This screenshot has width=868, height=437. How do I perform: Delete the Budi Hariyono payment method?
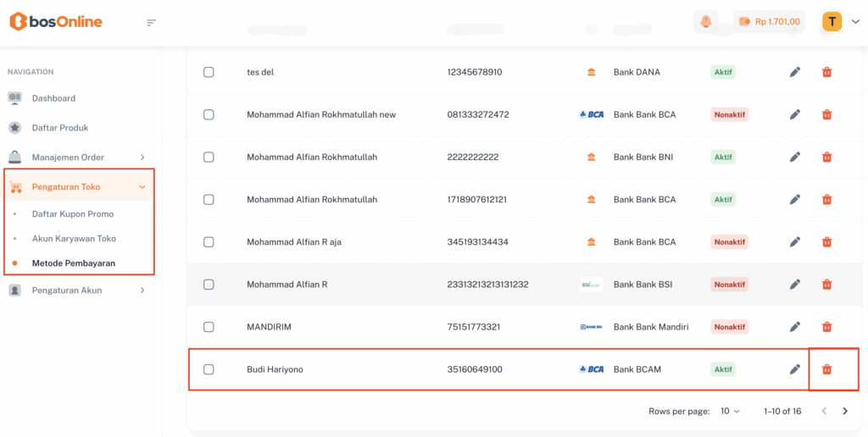point(827,369)
